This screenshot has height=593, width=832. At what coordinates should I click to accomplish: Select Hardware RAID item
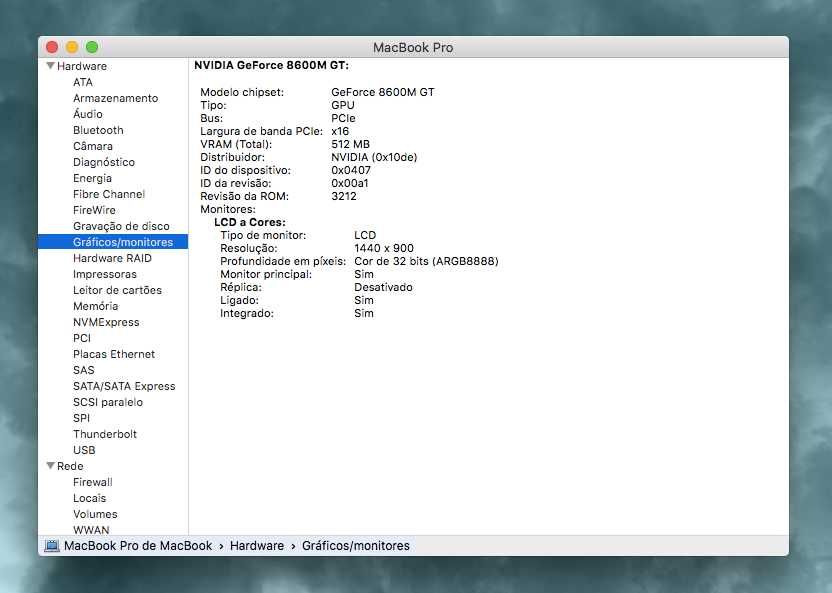tap(112, 258)
